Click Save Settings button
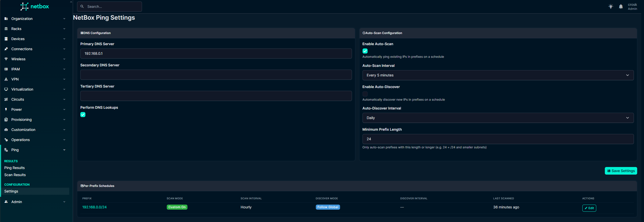The width and height of the screenshot is (644, 222). [x=621, y=171]
